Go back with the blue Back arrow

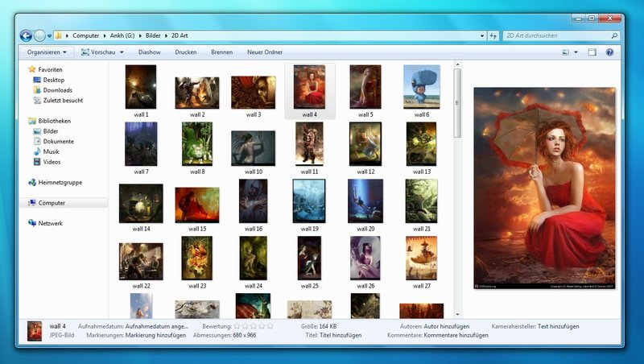click(x=26, y=35)
